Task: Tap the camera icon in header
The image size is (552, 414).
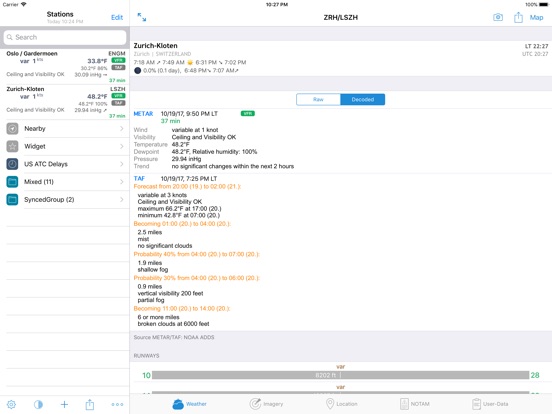Action: [x=498, y=17]
